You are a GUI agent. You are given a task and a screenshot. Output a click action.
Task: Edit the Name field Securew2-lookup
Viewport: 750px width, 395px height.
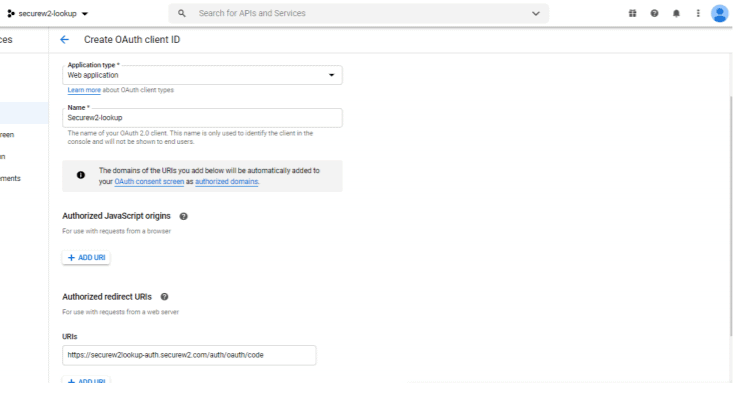(202, 118)
